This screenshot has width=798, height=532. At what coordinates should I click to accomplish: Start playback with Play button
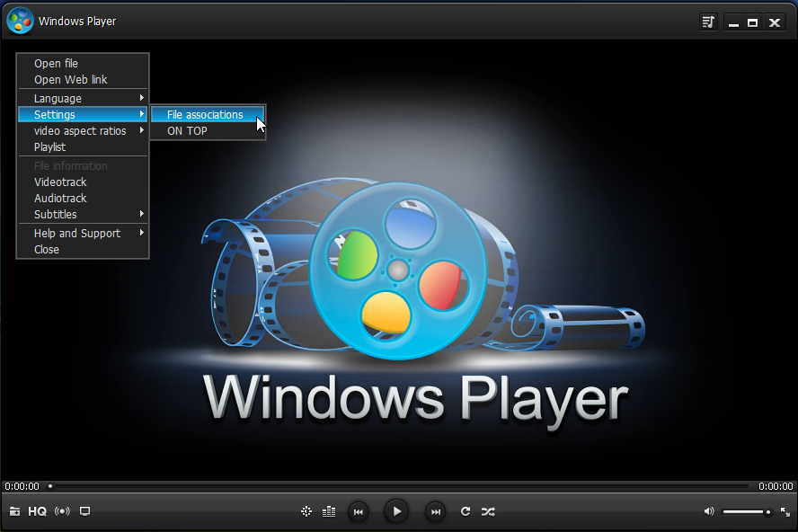click(x=396, y=511)
